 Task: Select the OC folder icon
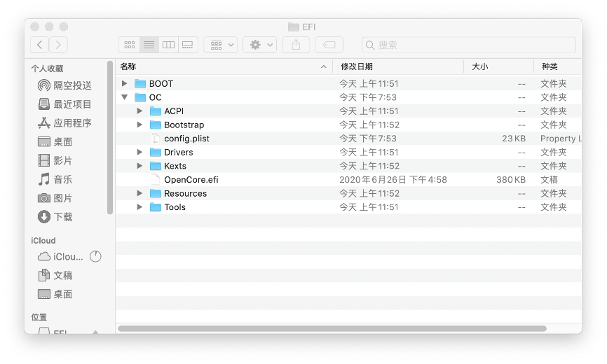[x=140, y=97]
